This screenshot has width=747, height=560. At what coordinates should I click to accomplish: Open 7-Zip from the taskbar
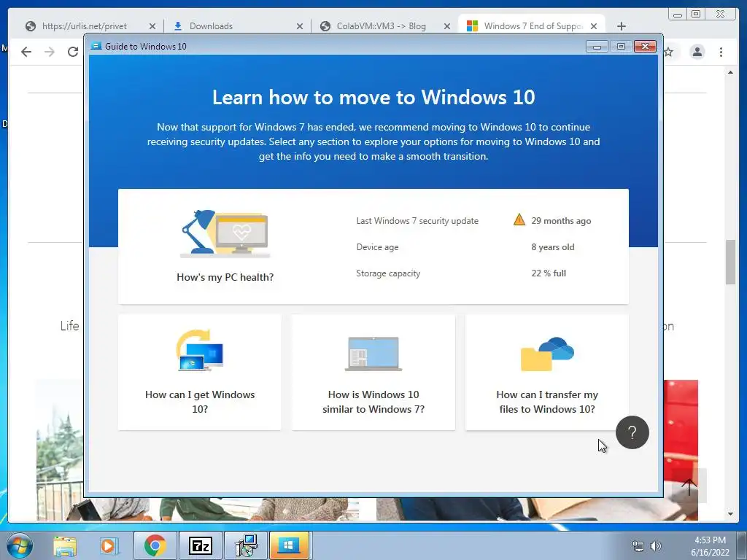tap(200, 545)
